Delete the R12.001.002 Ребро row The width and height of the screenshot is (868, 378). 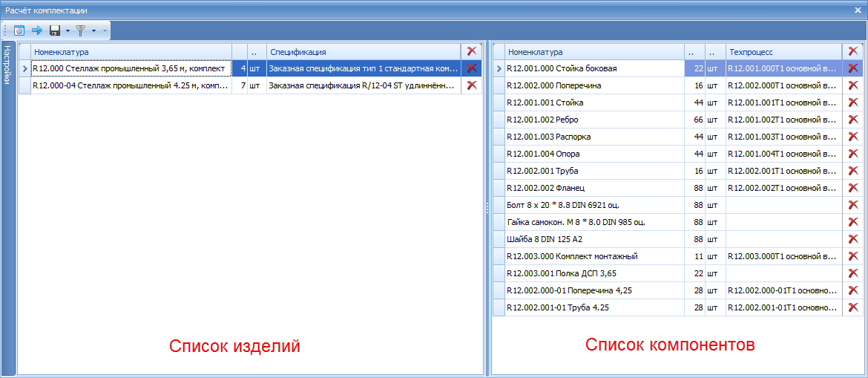(853, 120)
